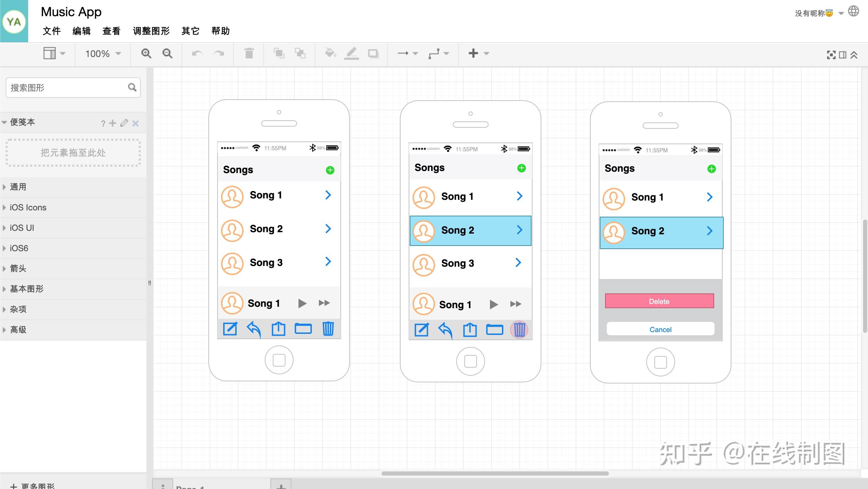Click the shadow toggle icon in toolbar
Image resolution: width=868 pixels, height=489 pixels.
[373, 53]
